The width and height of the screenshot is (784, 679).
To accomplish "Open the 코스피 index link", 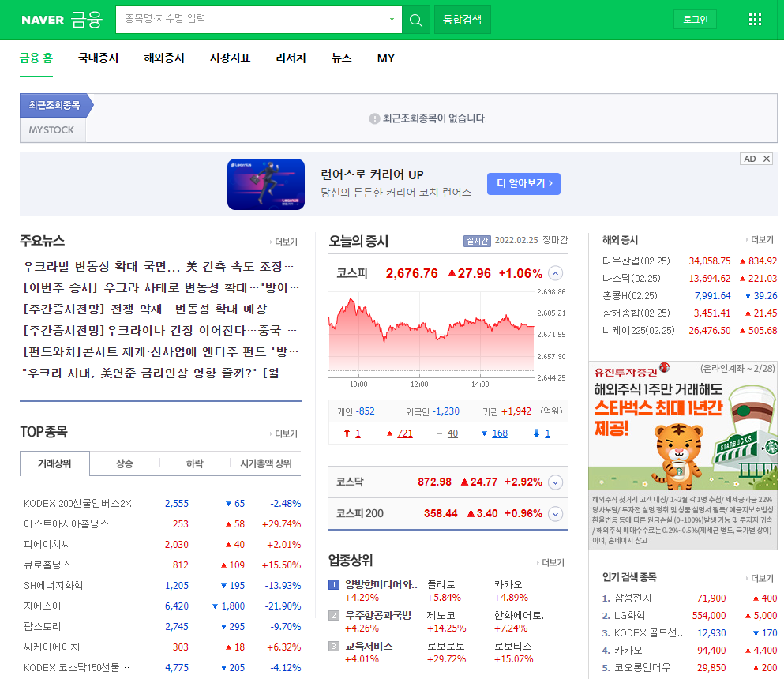I will [x=352, y=273].
